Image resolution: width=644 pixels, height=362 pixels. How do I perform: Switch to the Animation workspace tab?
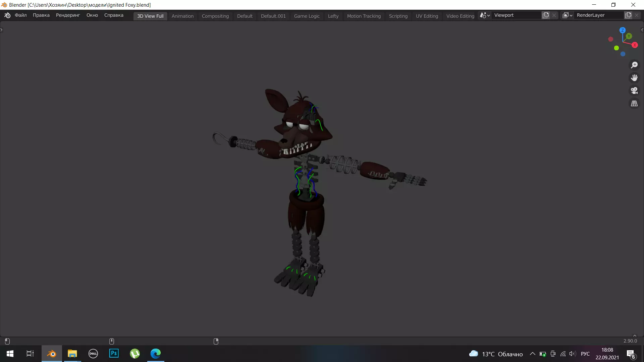point(182,16)
